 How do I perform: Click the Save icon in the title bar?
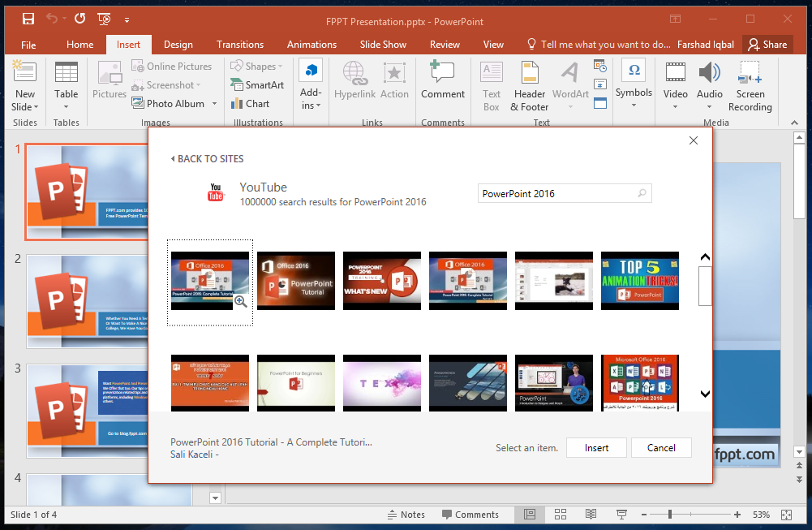click(28, 18)
